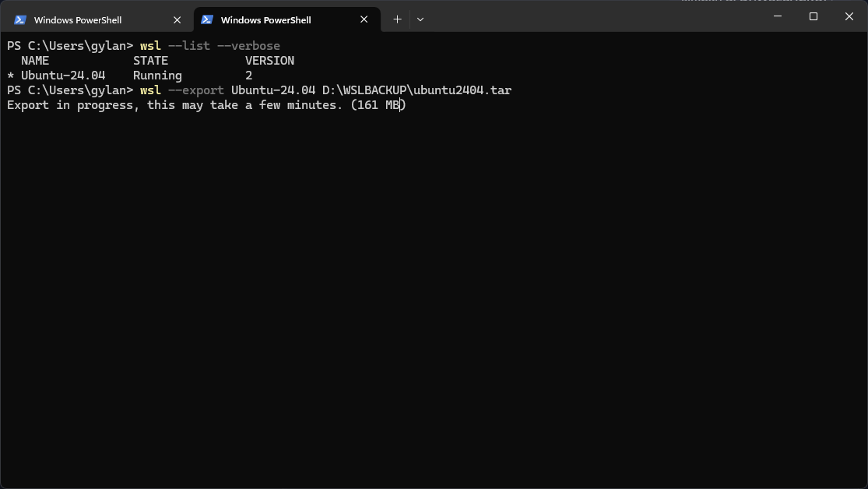The height and width of the screenshot is (489, 868).
Task: Click the D:\WSLBACKUP\ubuntu2404.tar path text
Action: [x=416, y=90]
